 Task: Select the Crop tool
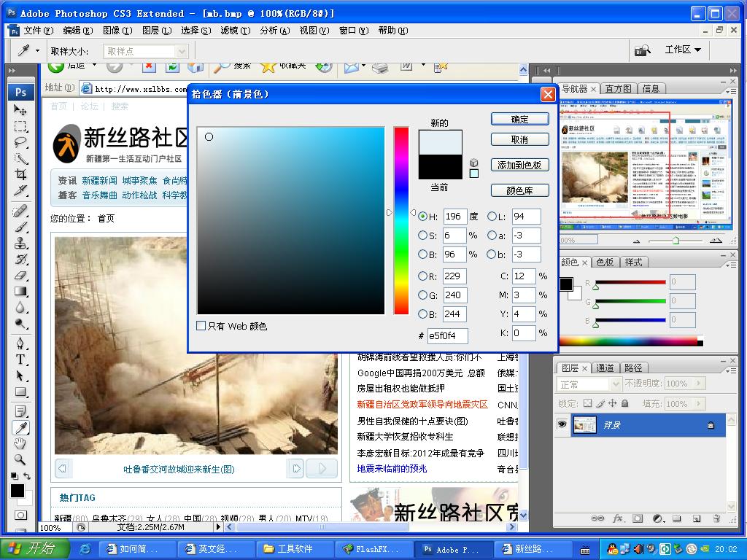[x=20, y=174]
